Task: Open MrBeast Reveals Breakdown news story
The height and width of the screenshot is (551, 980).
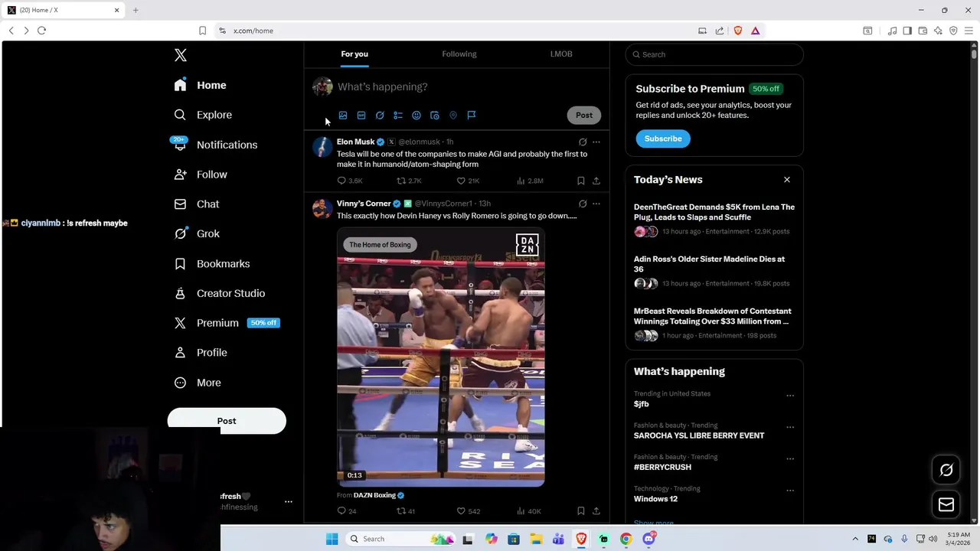Action: (x=714, y=323)
